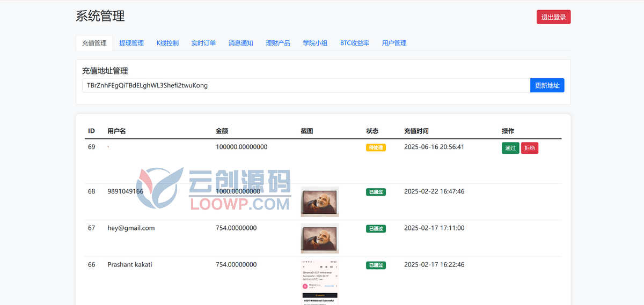The width and height of the screenshot is (644, 305).
Task: Click the 操作 column header
Action: [508, 131]
